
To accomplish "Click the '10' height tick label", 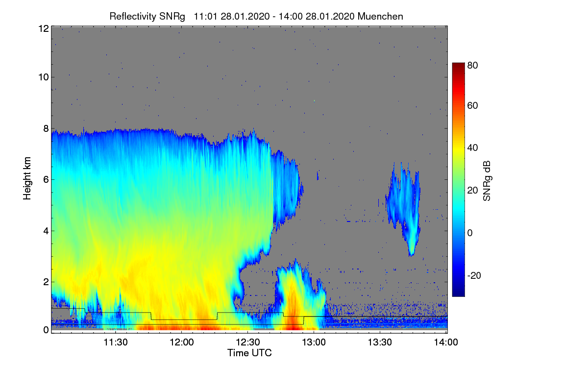I will tap(43, 77).
